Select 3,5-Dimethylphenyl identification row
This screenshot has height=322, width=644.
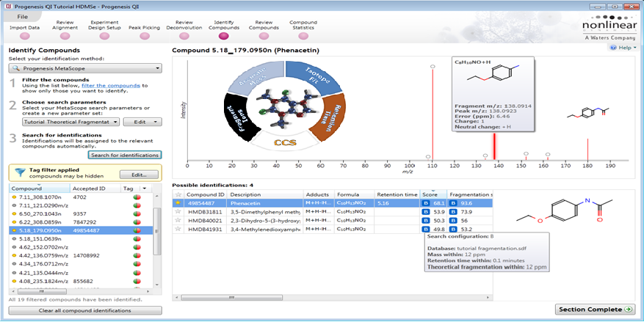(332, 212)
